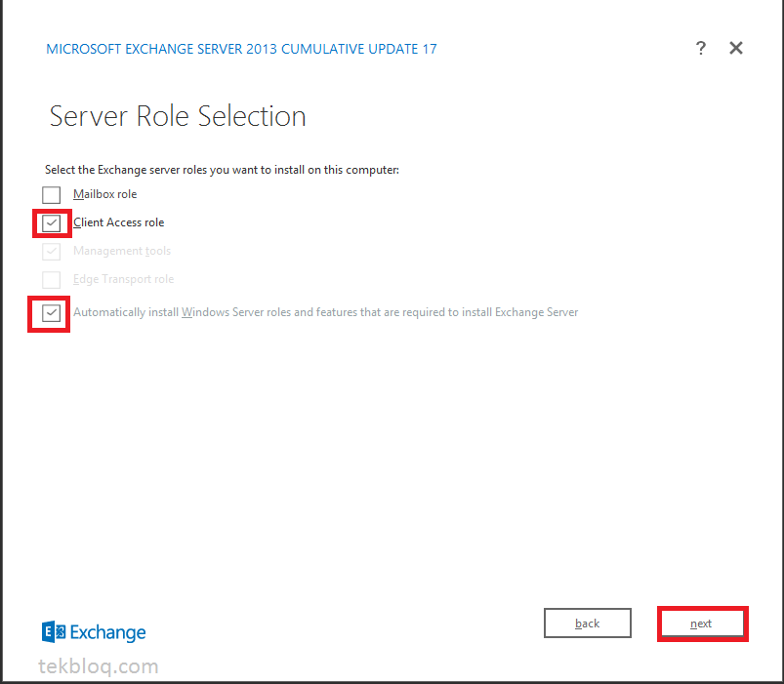Toggle automatic Windows Server roles install checkbox
The height and width of the screenshot is (684, 784).
tap(51, 313)
